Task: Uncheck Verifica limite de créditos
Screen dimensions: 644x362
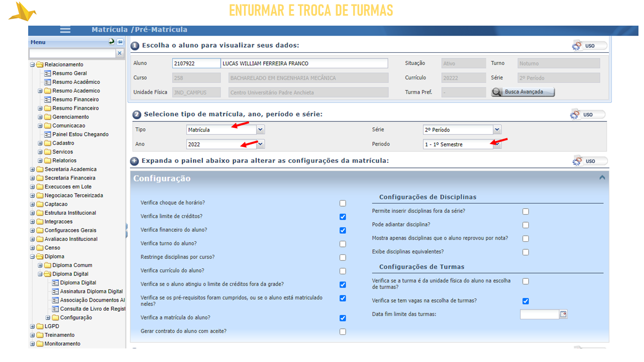Action: (343, 217)
